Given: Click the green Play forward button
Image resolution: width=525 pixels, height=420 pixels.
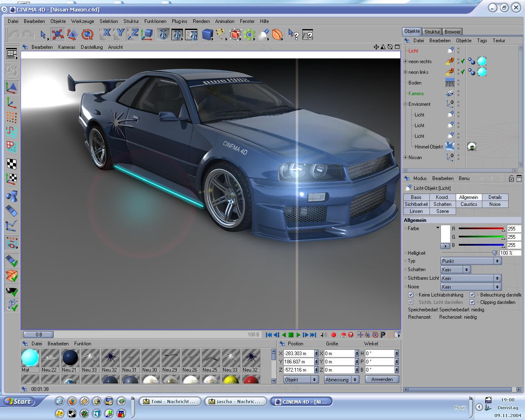Looking at the screenshot, I should 298,335.
